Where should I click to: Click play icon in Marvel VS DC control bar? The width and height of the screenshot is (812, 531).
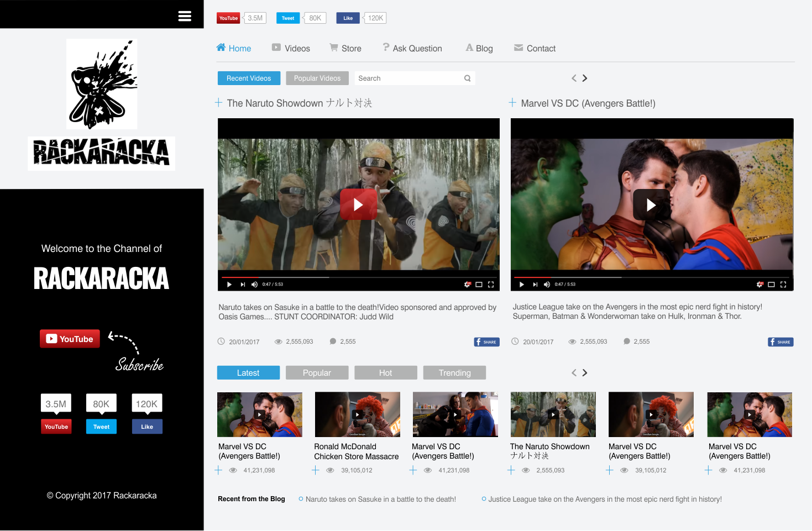(x=521, y=285)
